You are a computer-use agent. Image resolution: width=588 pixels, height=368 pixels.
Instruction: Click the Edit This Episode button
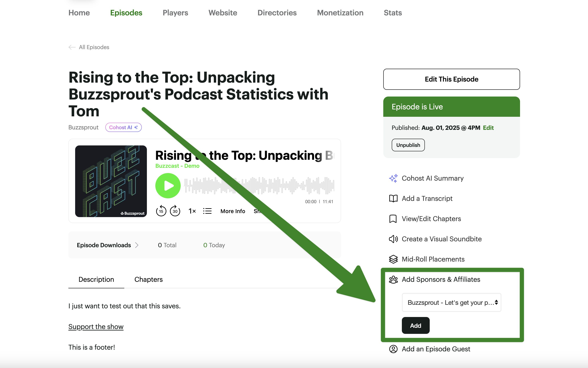[451, 79]
